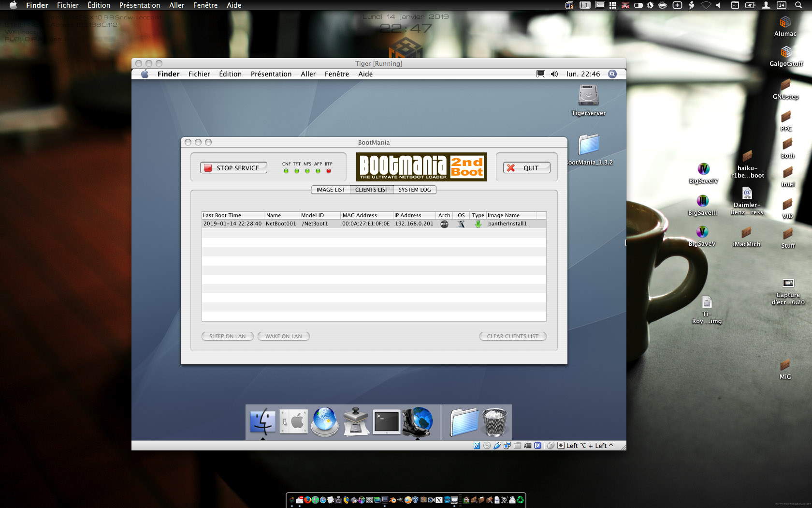Open Firefox from the host dock
This screenshot has width=812, height=508.
pos(307,500)
